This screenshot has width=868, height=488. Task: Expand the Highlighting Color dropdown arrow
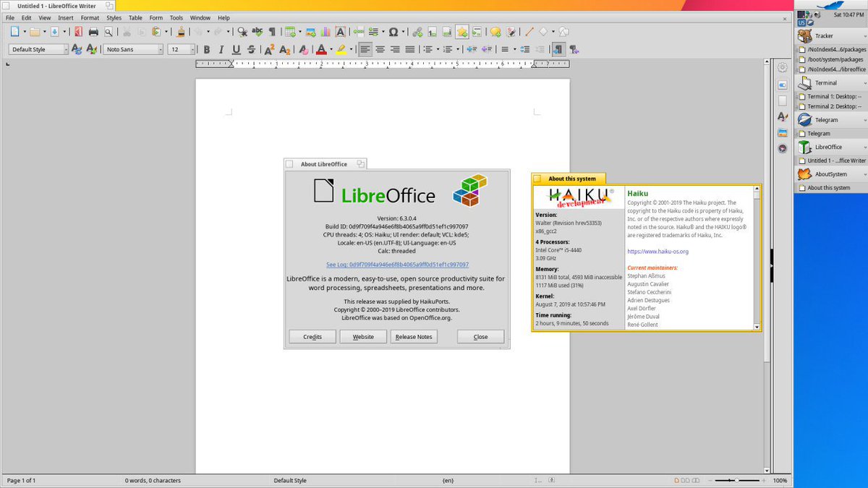pos(351,50)
